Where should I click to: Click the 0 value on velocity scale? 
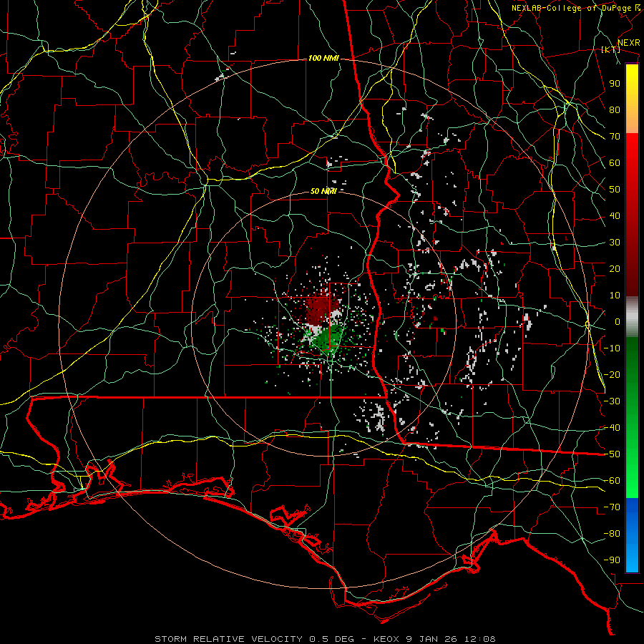(x=618, y=322)
